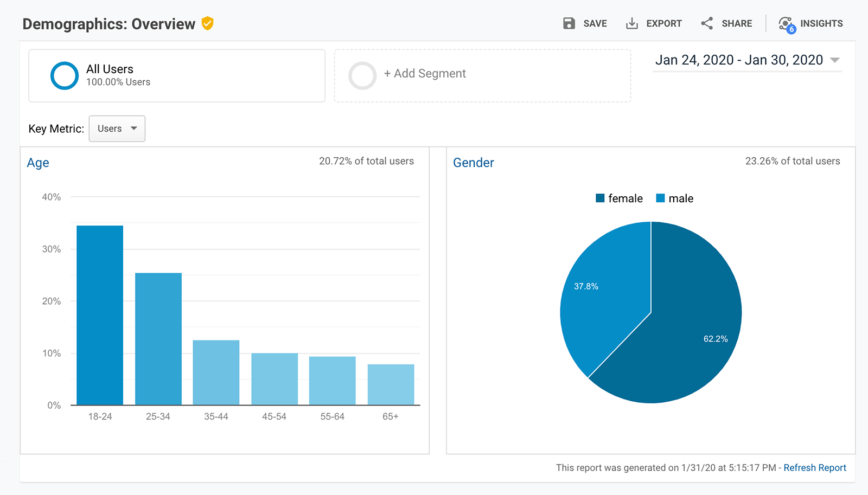Open the Users key metric dropdown
The image size is (868, 495).
117,128
